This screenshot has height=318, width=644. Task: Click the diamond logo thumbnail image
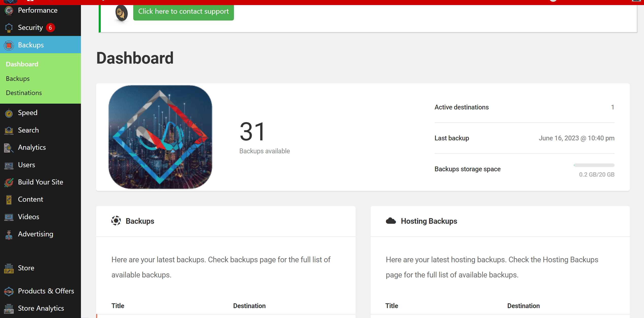[x=160, y=137]
